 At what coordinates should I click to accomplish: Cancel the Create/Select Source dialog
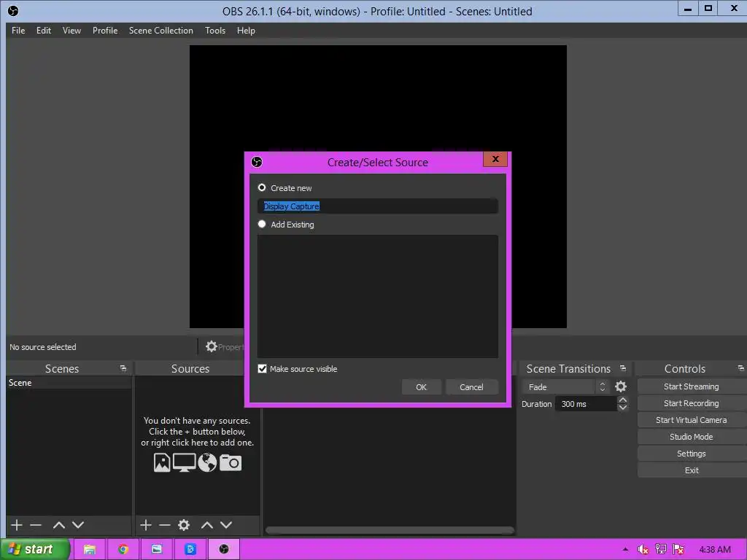(472, 387)
